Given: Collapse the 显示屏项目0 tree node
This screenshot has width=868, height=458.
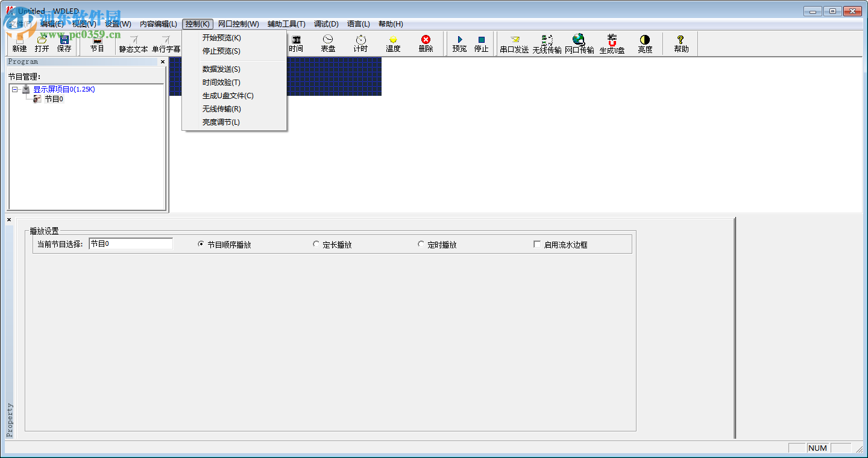Looking at the screenshot, I should [15, 89].
